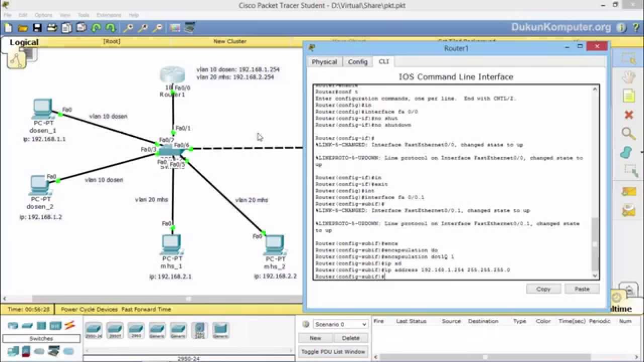The image size is (644, 362).
Task: Choose the Select tool in right sidebar
Action: (x=628, y=59)
